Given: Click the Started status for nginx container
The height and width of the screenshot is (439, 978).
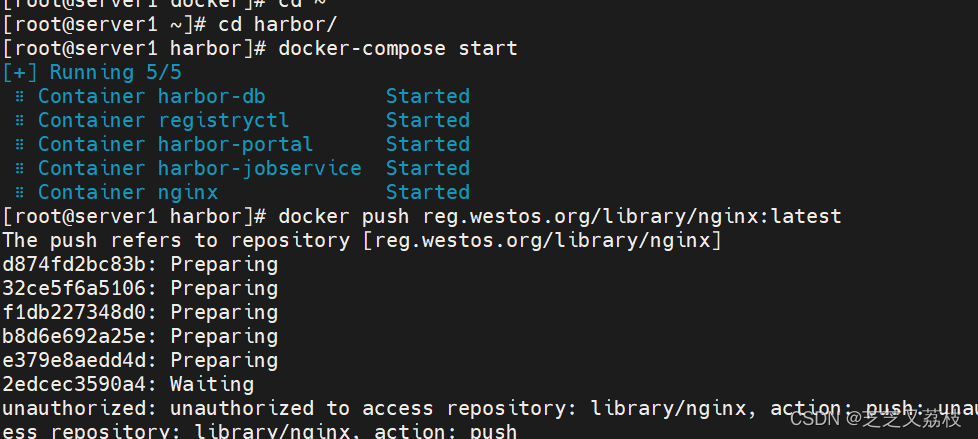Looking at the screenshot, I should point(427,193).
